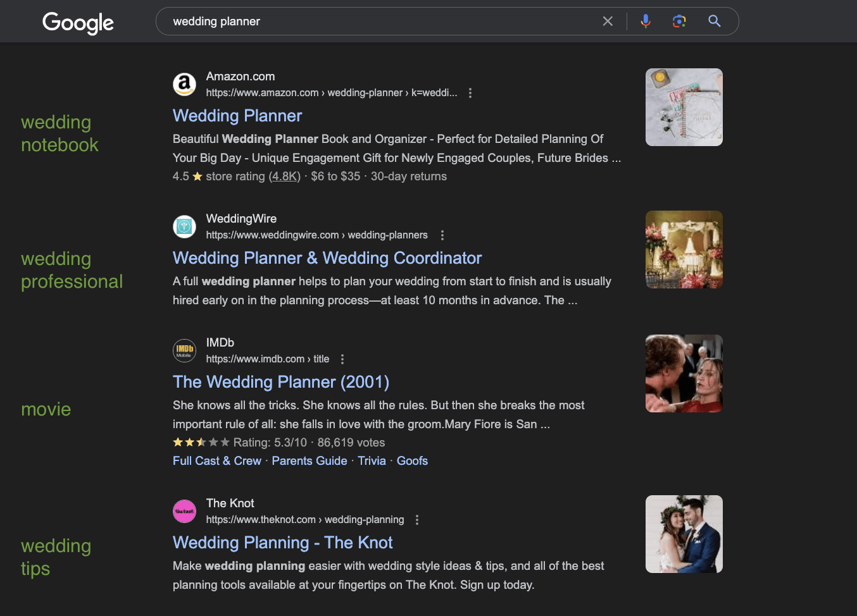Click the IMDb movie still thumbnail
This screenshot has width=857, height=616.
click(x=684, y=373)
